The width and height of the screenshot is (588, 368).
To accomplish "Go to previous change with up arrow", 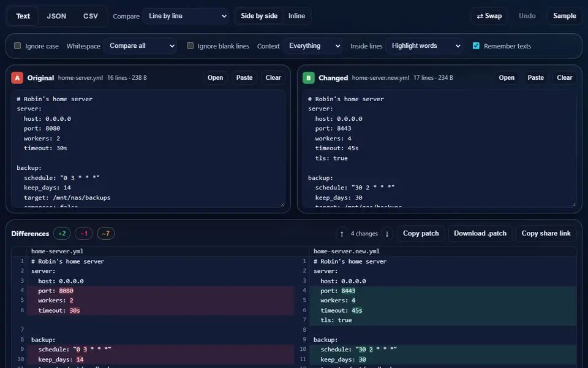I will pos(342,234).
